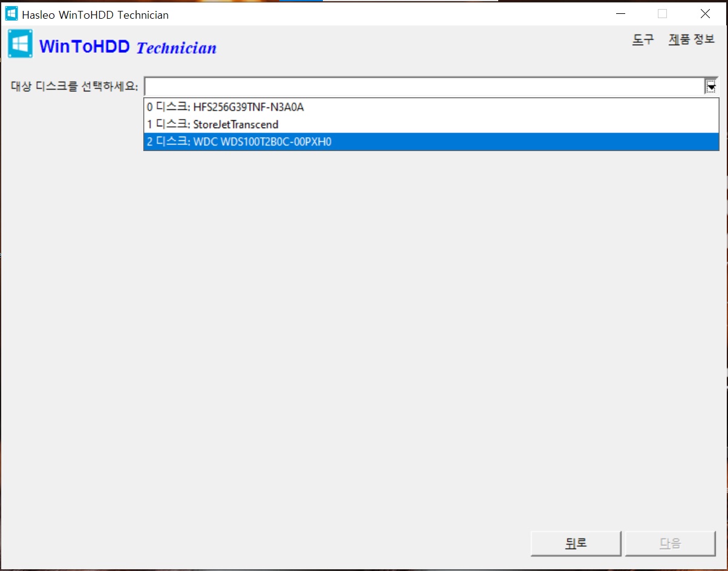Viewport: 728px width, 571px height.
Task: Click the italic Technician text
Action: pyautogui.click(x=177, y=48)
